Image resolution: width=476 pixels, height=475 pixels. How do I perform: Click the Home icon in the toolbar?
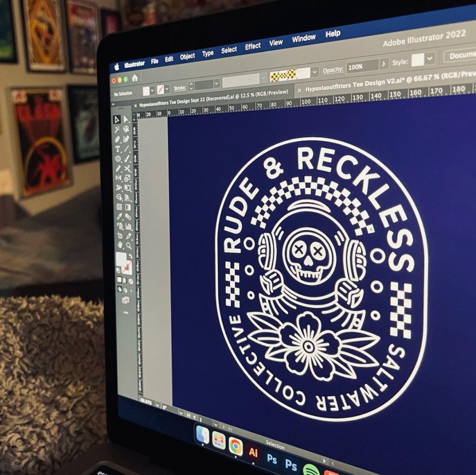[x=134, y=78]
